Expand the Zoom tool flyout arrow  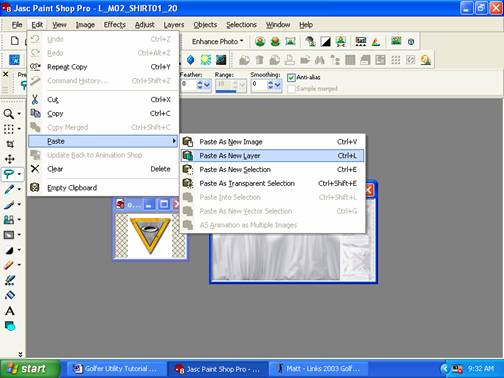pos(19,114)
